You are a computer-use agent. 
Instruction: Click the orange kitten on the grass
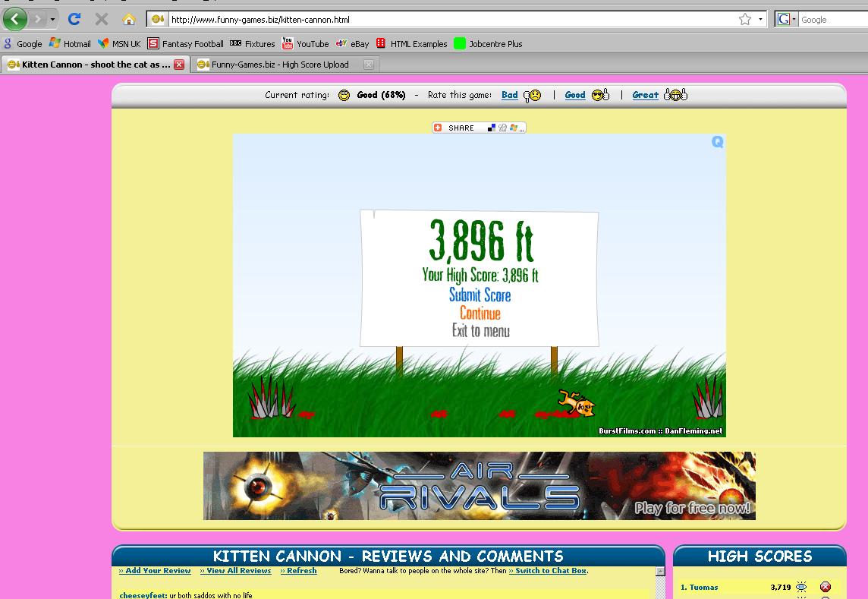point(576,403)
